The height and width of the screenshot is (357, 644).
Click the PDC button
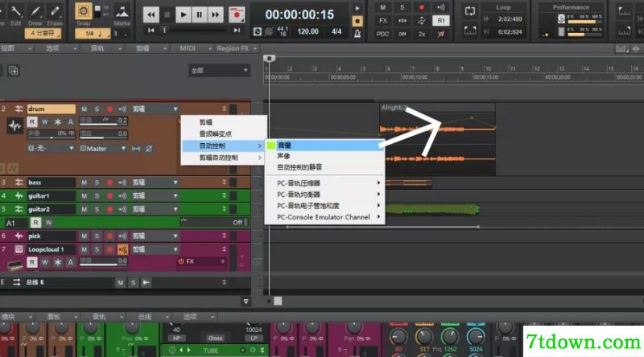point(383,34)
